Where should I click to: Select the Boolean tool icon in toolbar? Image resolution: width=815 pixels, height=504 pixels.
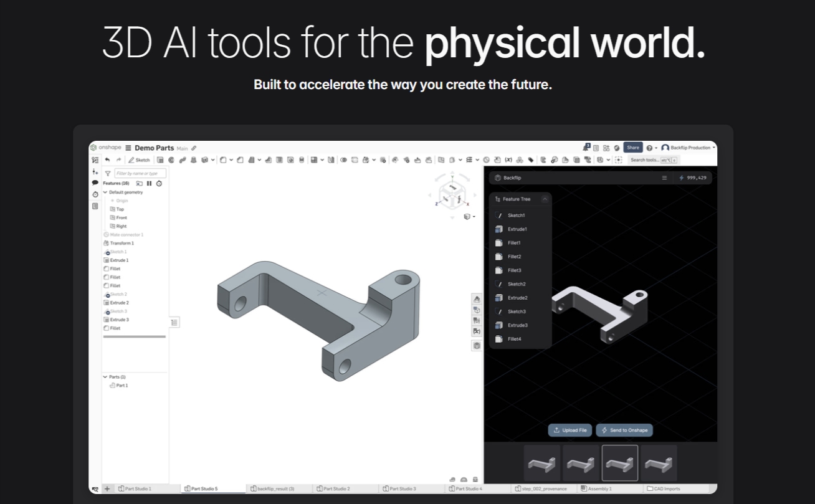click(344, 160)
